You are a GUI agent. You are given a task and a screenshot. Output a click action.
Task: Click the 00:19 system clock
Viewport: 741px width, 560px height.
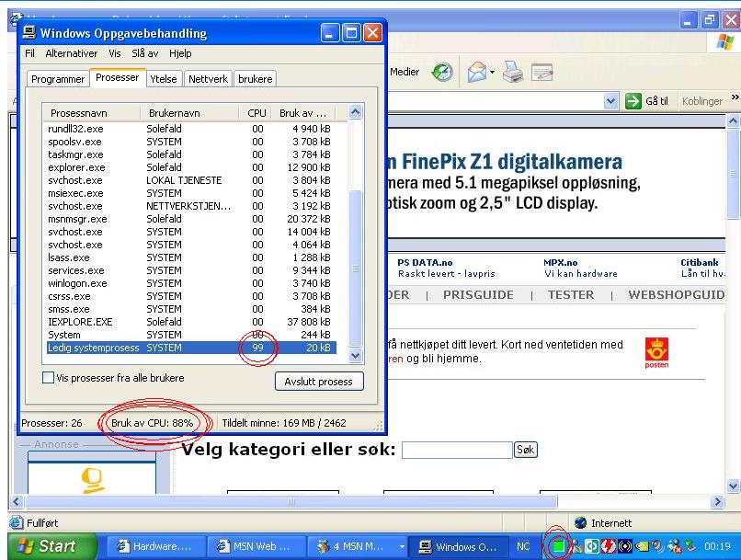717,546
